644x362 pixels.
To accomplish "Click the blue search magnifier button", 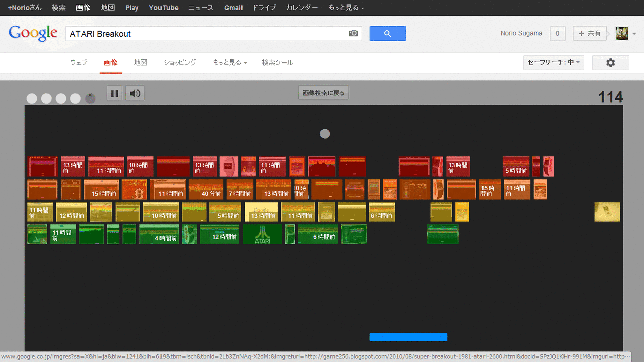I will [387, 34].
